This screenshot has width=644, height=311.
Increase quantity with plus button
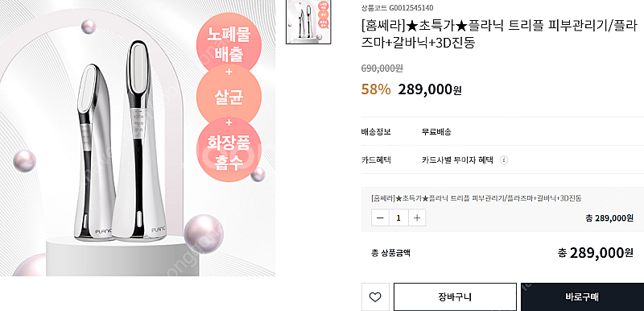[417, 218]
